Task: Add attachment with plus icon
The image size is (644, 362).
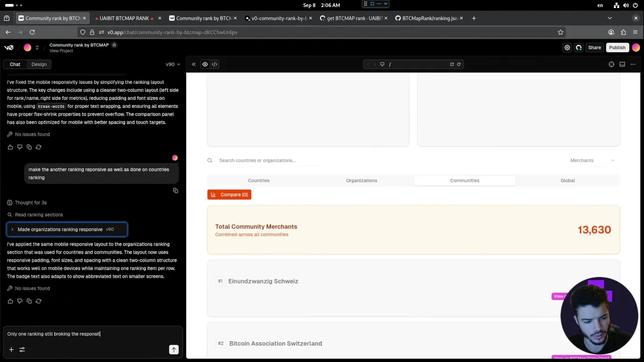Action: (11, 349)
